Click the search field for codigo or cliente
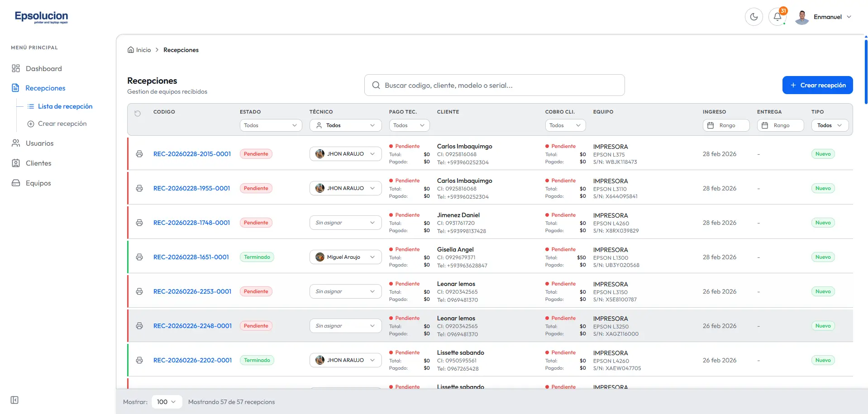Viewport: 868px width, 414px height. point(494,85)
